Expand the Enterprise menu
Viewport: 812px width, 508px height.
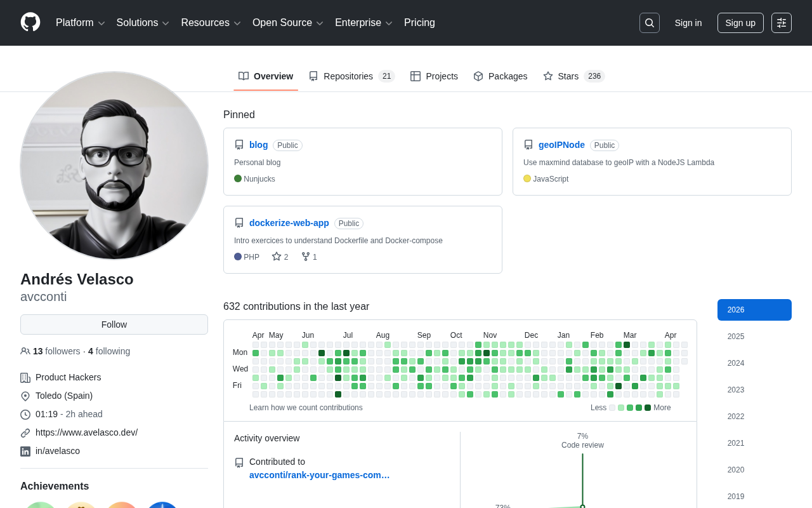(364, 23)
